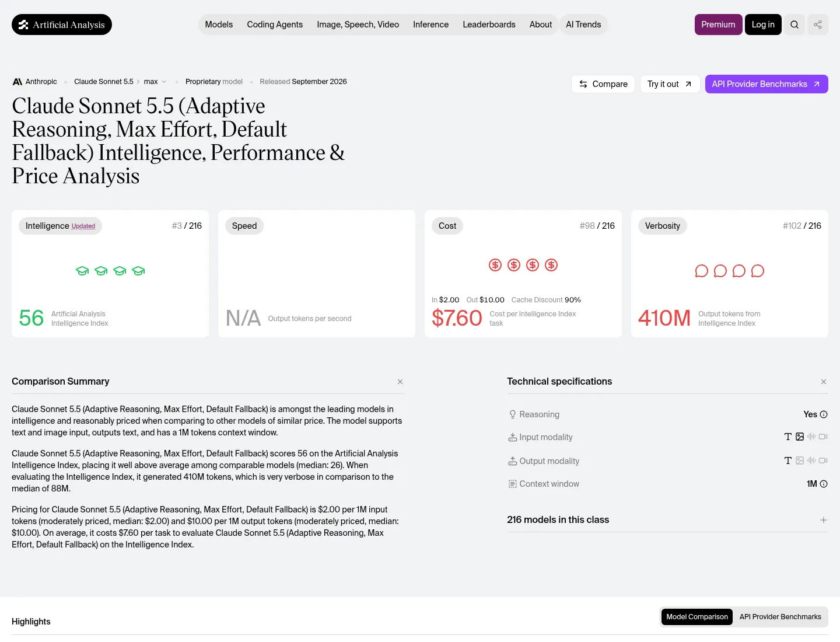Click the Try it out link
This screenshot has height=642, width=840.
coord(670,84)
